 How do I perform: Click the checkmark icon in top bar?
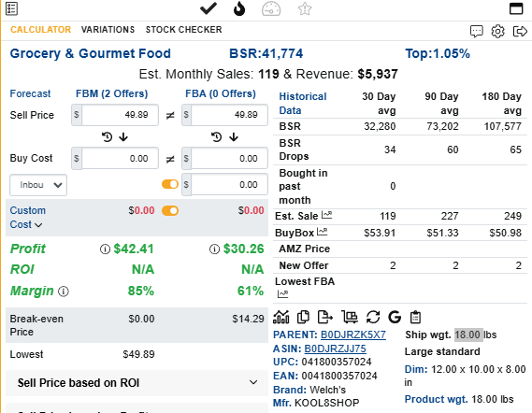208,8
